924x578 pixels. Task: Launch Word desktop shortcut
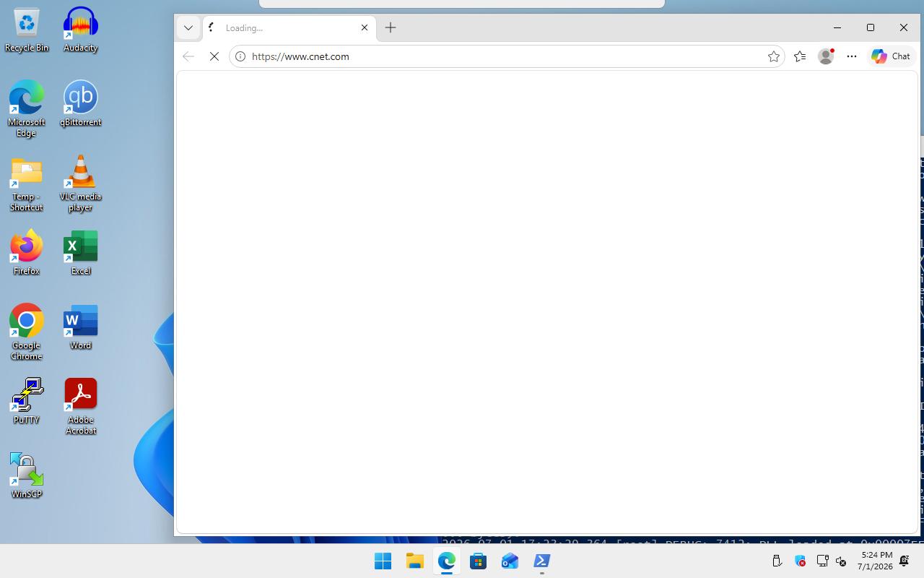coord(80,328)
